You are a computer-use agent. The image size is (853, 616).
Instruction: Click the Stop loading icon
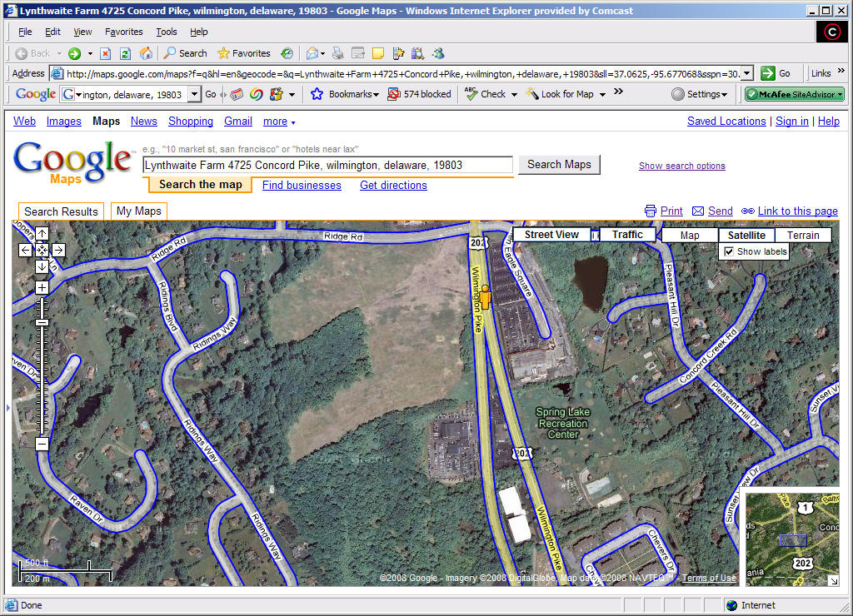(106, 53)
